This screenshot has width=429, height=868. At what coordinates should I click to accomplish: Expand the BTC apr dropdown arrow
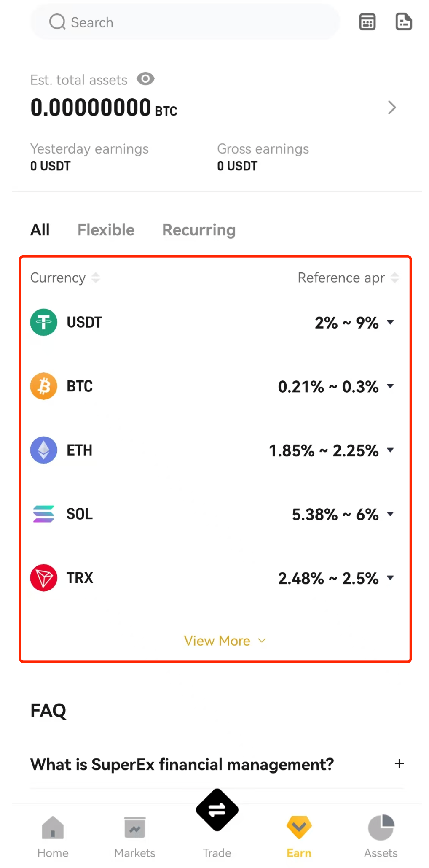[390, 386]
